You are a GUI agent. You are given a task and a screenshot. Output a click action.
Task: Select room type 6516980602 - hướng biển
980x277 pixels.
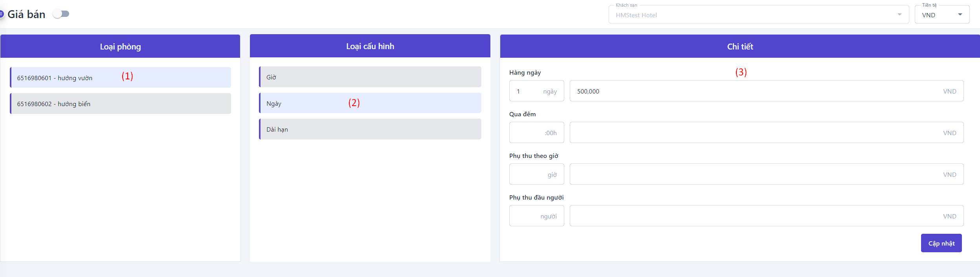tap(121, 104)
